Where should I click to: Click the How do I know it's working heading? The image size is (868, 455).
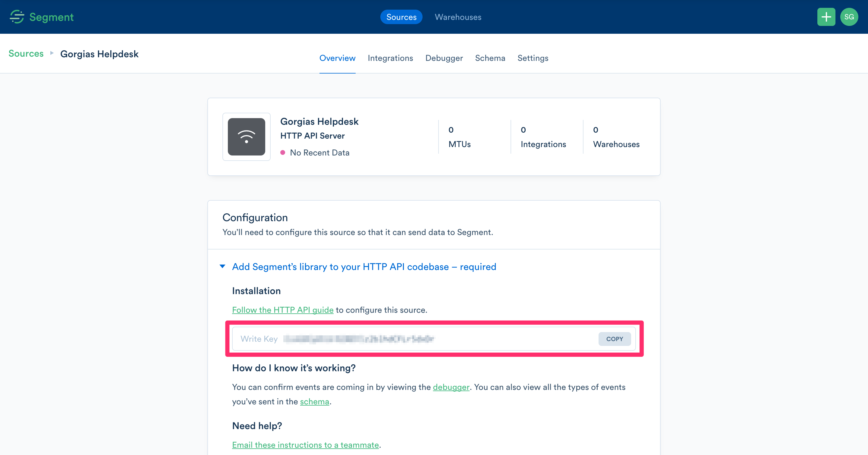[294, 368]
